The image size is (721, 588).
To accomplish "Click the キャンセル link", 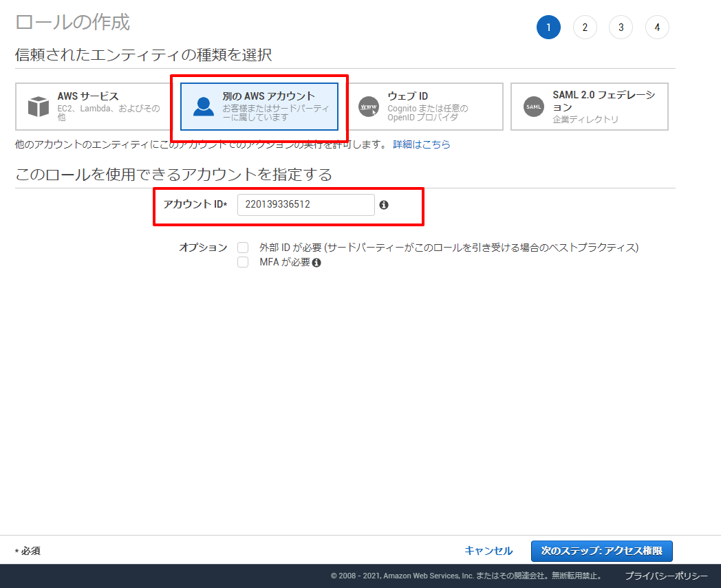I will 488,551.
